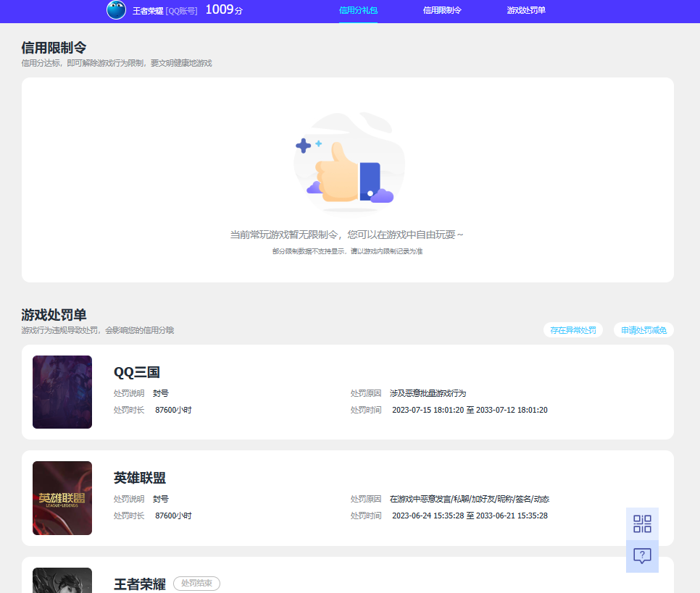Click the 信用限制令 section heading
The height and width of the screenshot is (593, 700).
(x=54, y=48)
